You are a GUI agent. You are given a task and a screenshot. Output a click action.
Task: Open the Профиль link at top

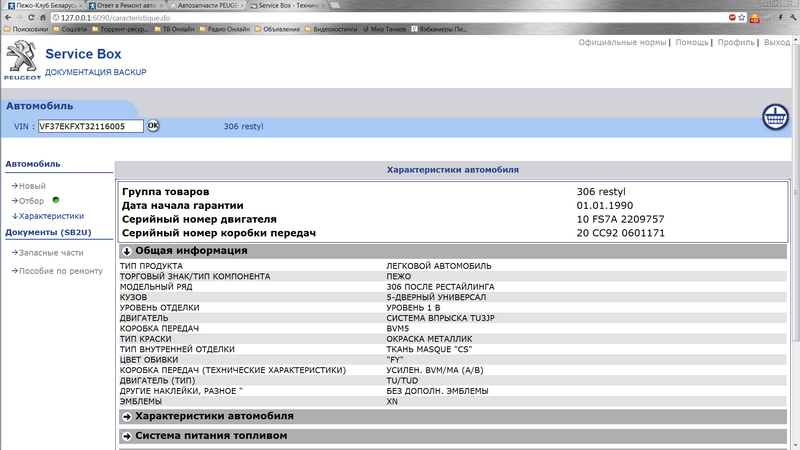(738, 43)
